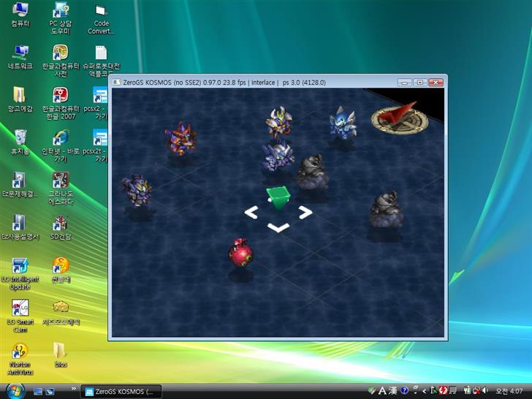Launch the SD건담 shortcut

(x=61, y=227)
